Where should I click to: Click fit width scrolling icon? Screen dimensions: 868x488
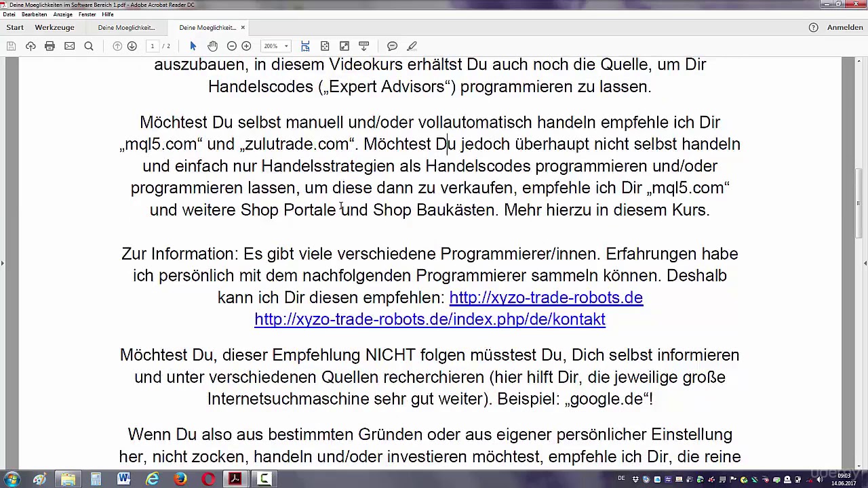click(x=305, y=46)
